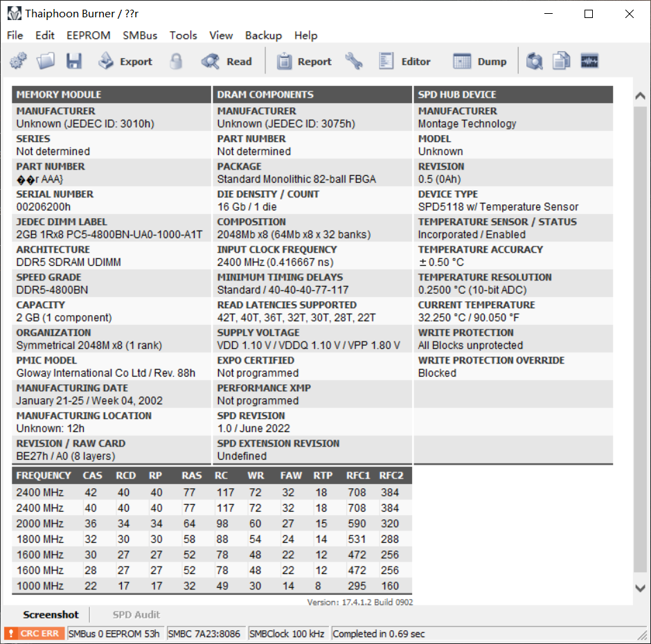Click the settings gear toolbar icon
This screenshot has width=651, height=644.
(x=18, y=62)
